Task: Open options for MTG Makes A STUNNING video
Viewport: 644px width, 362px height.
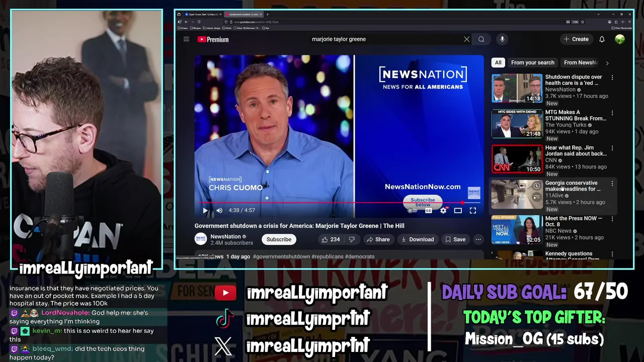Action: pos(612,113)
